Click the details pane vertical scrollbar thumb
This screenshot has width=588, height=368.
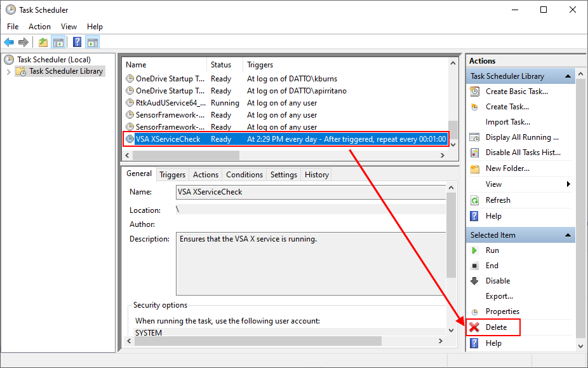(x=451, y=235)
